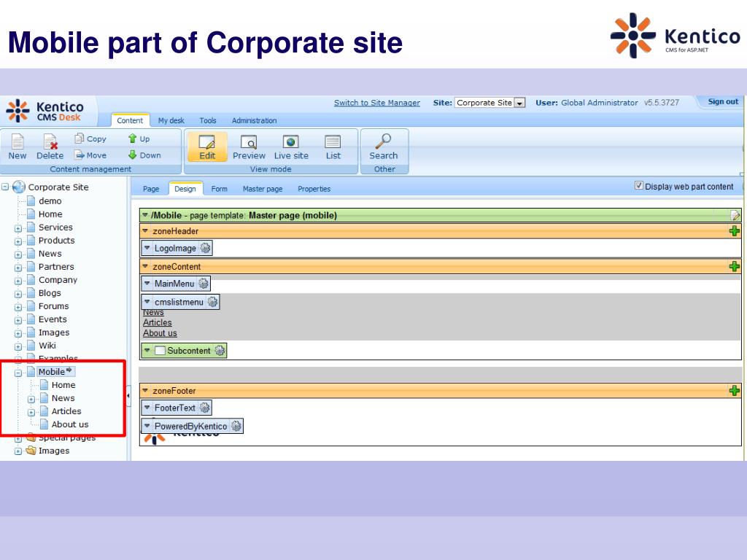Viewport: 747px width, 560px height.
Task: Expand the Company tree node
Action: click(18, 281)
